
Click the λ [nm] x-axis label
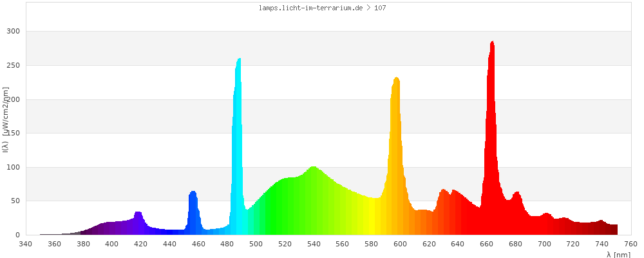[x=618, y=254]
